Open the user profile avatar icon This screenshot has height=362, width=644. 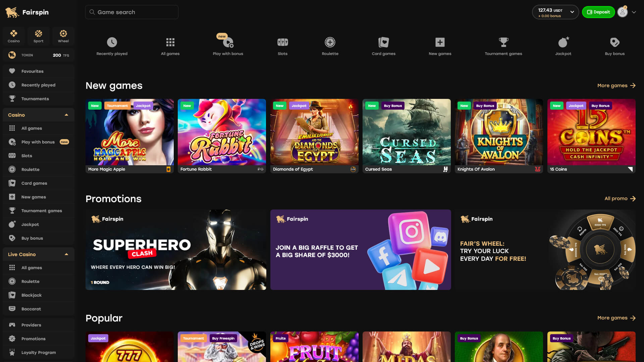point(622,12)
